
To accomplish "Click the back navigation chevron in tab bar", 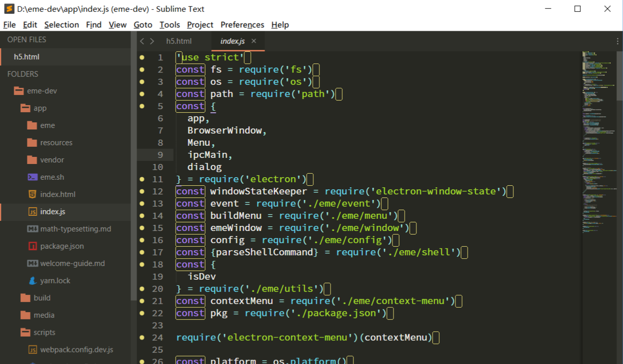I will [142, 41].
